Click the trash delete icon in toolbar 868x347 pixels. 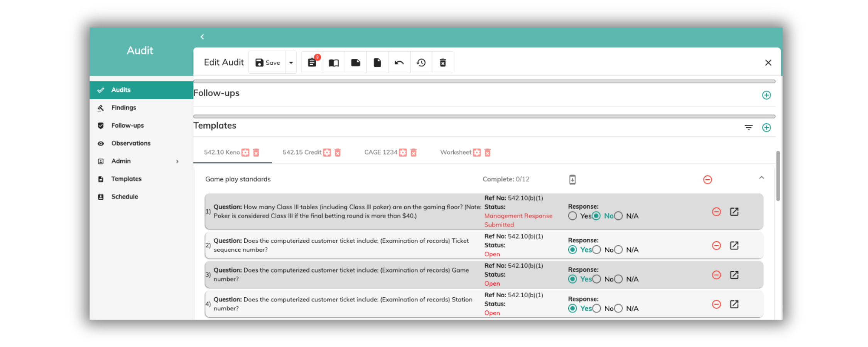point(443,62)
